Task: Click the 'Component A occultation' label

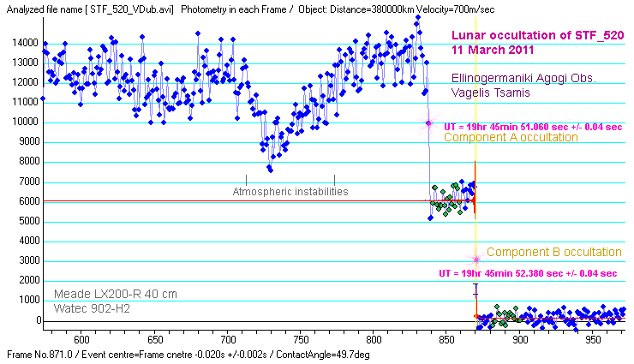Action: pyautogui.click(x=511, y=137)
